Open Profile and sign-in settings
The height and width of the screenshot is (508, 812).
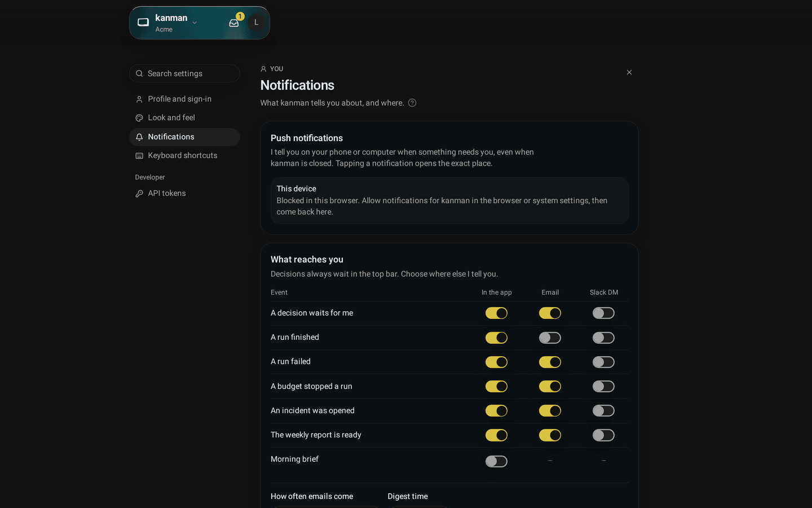click(184, 99)
